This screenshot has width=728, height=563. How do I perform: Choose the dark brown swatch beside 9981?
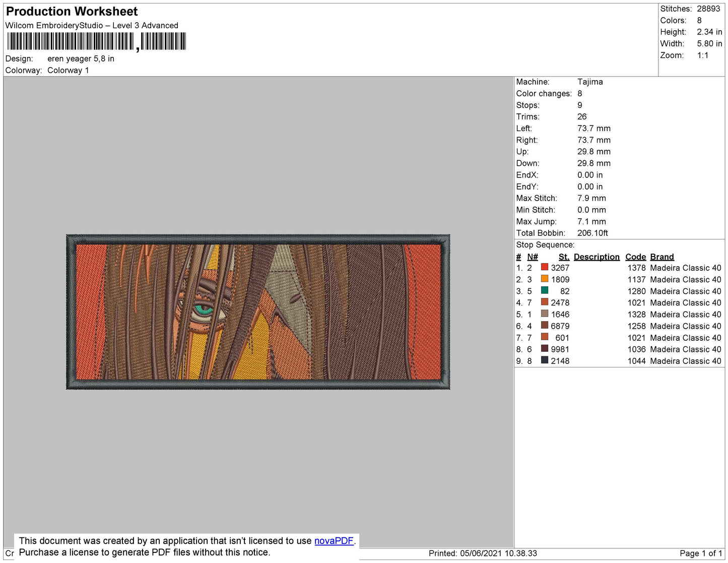pos(545,348)
